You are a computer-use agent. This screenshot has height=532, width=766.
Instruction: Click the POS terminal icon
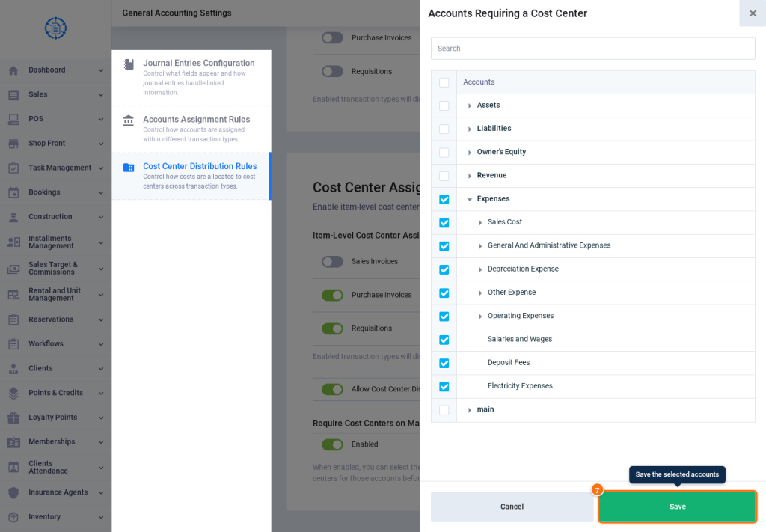coord(13,119)
